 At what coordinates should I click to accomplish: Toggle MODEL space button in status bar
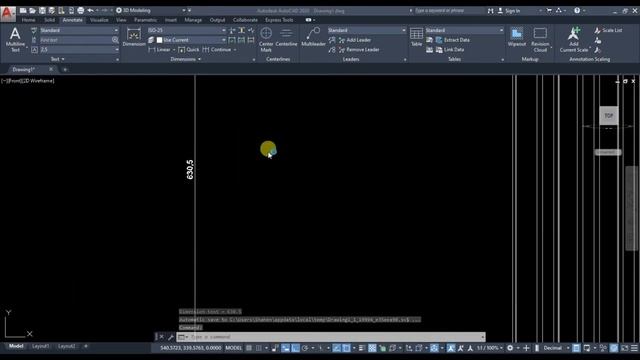(x=233, y=348)
